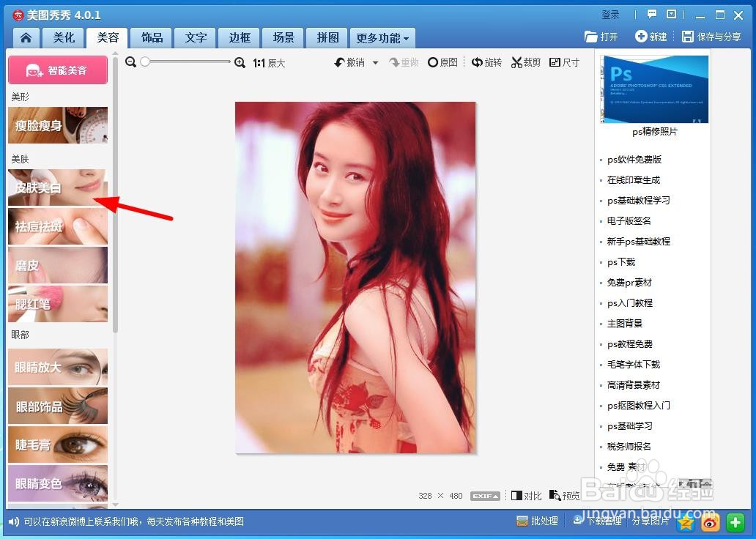The height and width of the screenshot is (539, 756).
Task: Click the left panel scroll down arrow
Action: coord(115,505)
